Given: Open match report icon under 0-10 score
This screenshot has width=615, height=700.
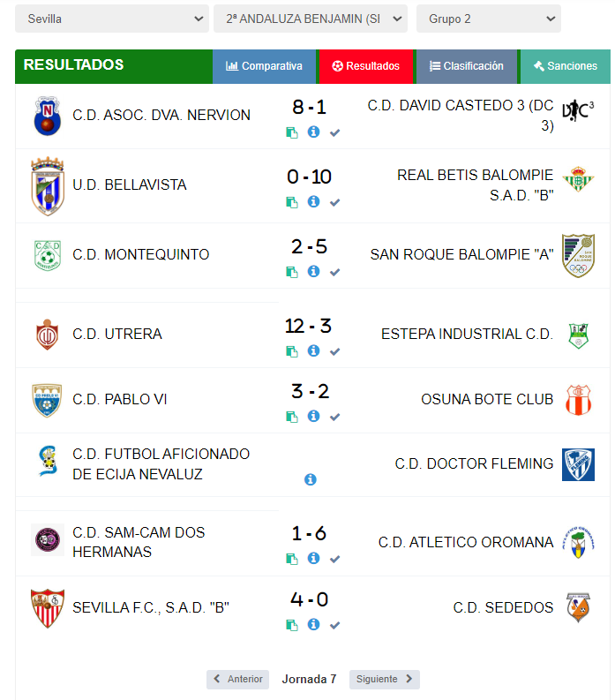Looking at the screenshot, I should point(292,202).
